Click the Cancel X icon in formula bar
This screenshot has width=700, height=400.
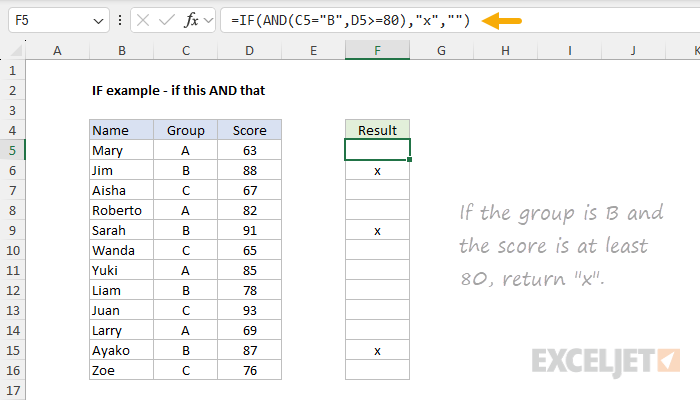(x=143, y=21)
